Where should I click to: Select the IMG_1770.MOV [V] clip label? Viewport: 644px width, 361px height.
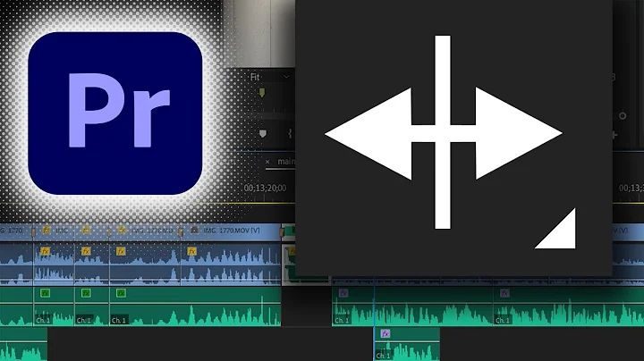pyautogui.click(x=232, y=231)
